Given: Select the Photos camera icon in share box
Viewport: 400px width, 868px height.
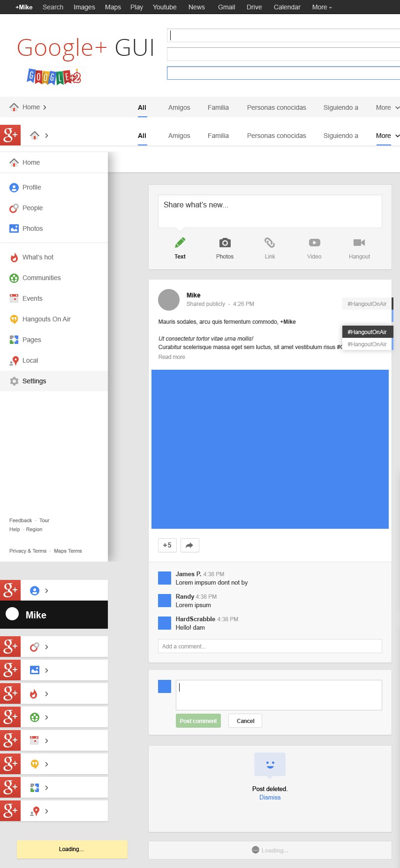Looking at the screenshot, I should click(x=225, y=243).
